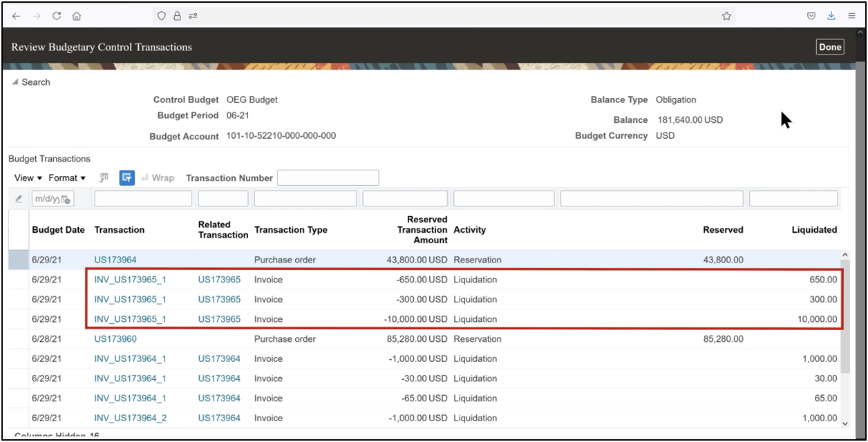Image resolution: width=868 pixels, height=442 pixels.
Task: Type in the Transaction Number field
Action: (328, 177)
